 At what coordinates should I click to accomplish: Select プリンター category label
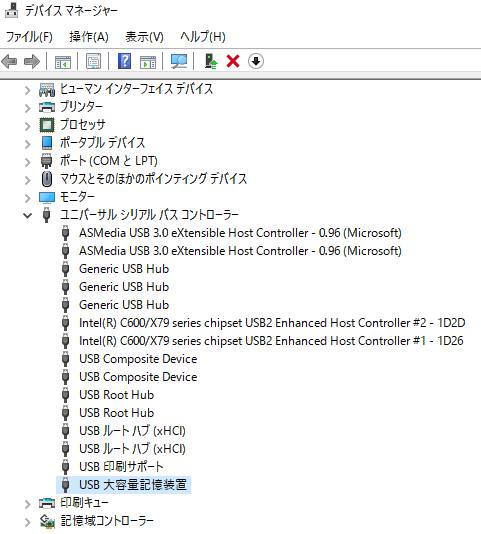[x=81, y=107]
